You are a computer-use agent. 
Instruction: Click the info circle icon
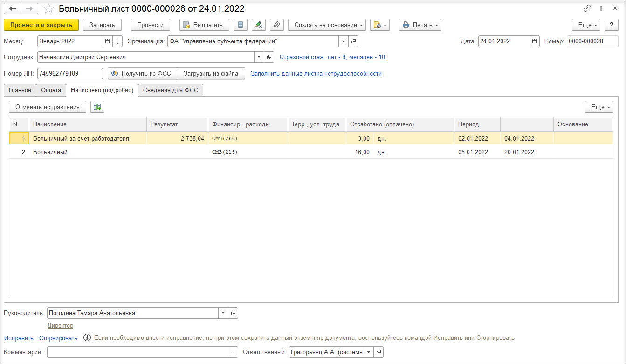87,337
